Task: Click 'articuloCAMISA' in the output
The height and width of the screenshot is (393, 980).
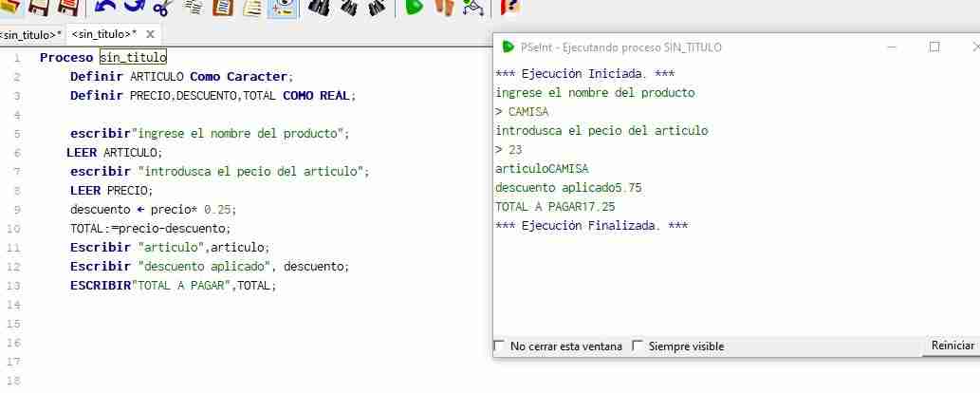Action: point(542,168)
